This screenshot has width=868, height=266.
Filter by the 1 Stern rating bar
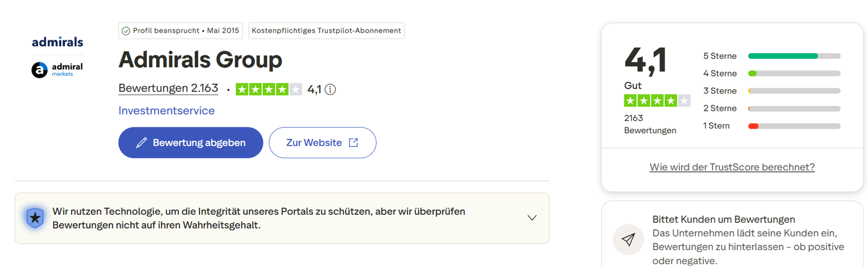tap(794, 126)
